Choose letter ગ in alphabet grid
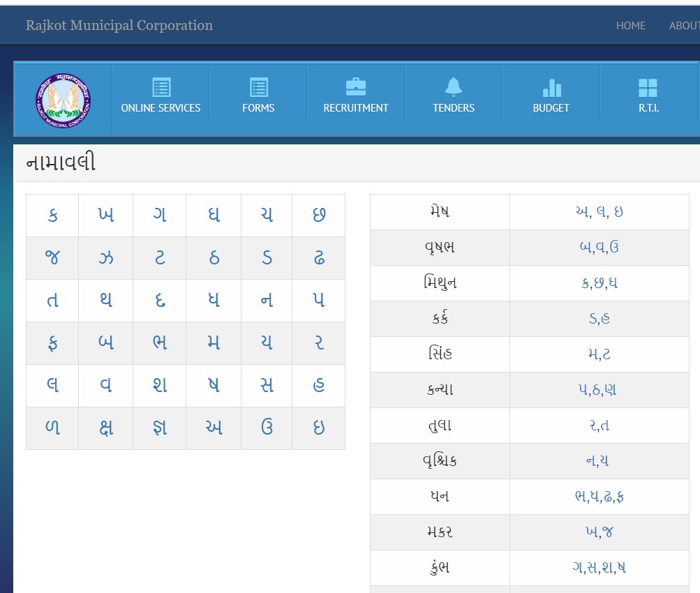700x593 pixels. coord(160,215)
